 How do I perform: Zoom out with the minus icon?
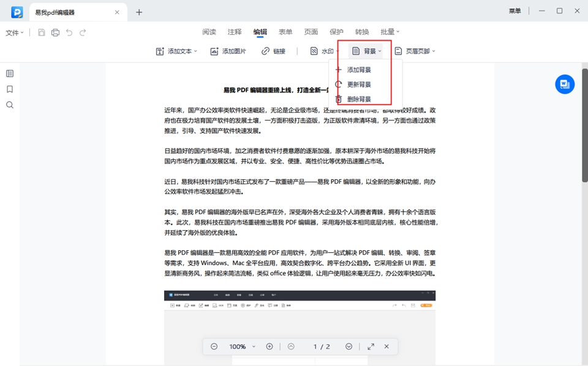click(x=214, y=346)
